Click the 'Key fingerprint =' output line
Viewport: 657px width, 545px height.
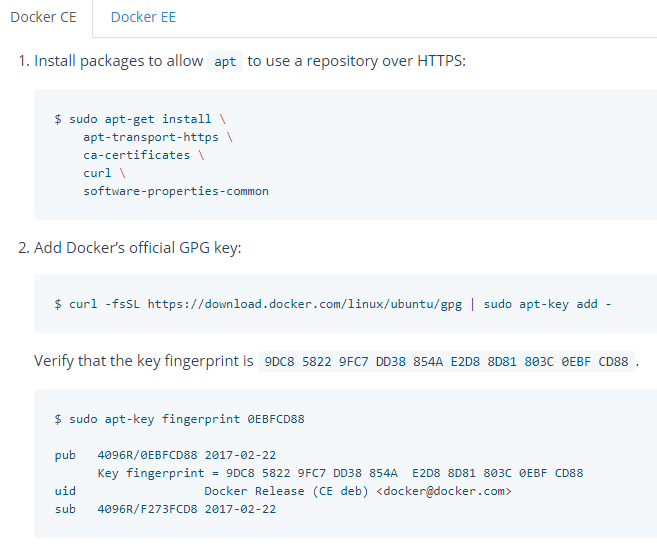click(340, 473)
